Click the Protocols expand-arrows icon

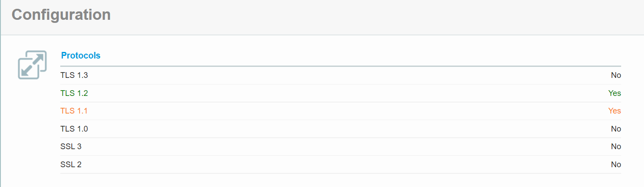tap(32, 65)
